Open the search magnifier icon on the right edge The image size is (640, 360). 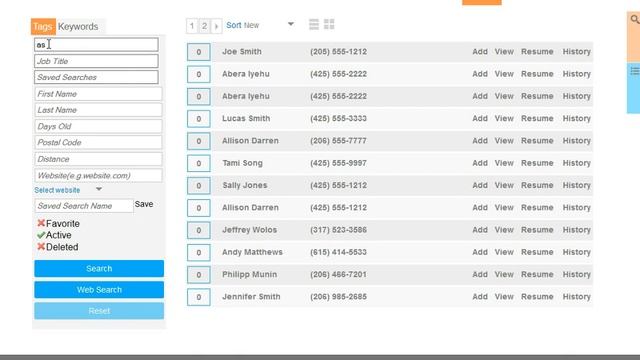point(635,20)
